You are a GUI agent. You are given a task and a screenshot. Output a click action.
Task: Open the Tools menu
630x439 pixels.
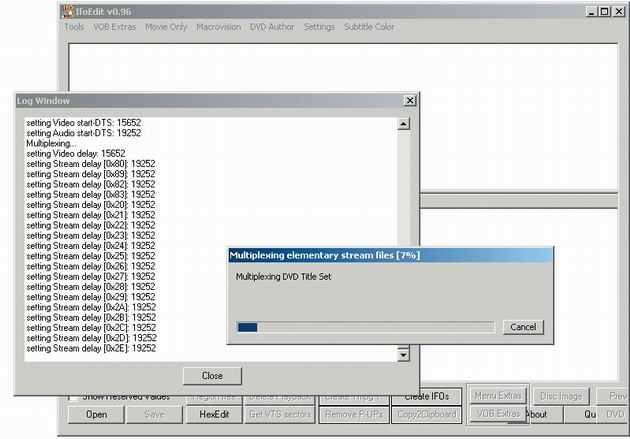(74, 27)
